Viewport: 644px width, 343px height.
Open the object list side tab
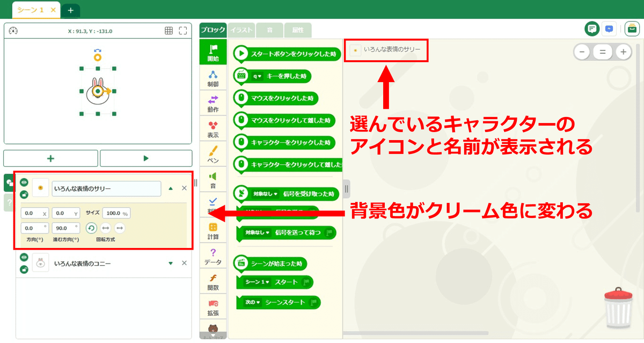(9, 183)
